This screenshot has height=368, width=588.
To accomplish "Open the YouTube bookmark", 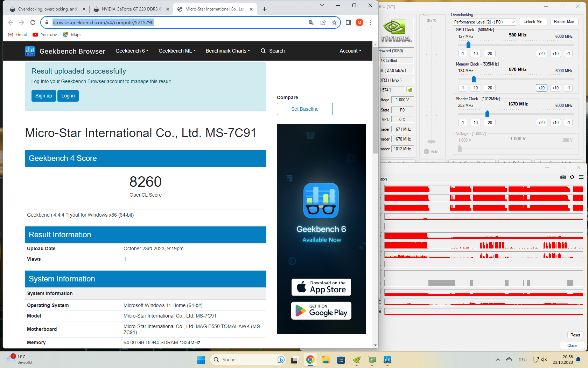I will tap(45, 35).
